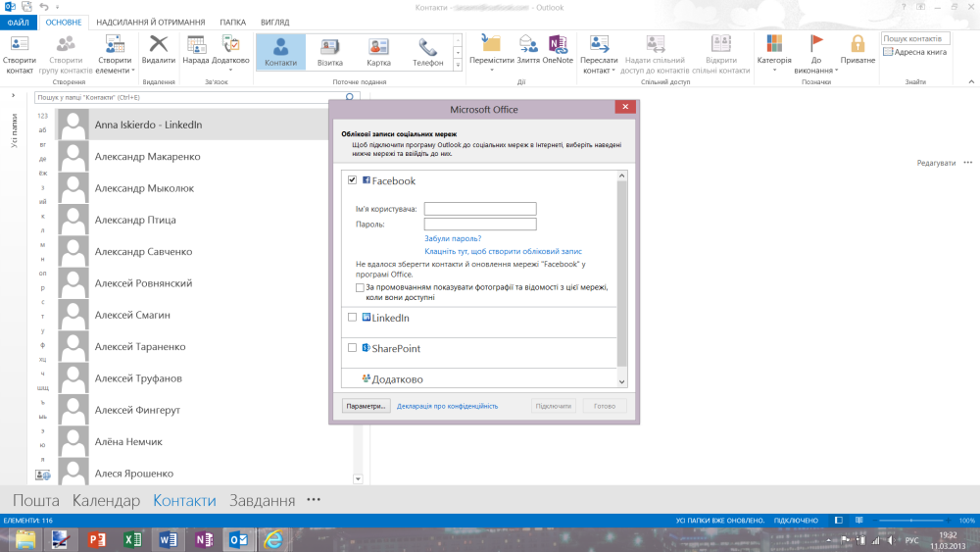Select contact Алексей Труфанов
The image size is (980, 552).
click(x=194, y=378)
